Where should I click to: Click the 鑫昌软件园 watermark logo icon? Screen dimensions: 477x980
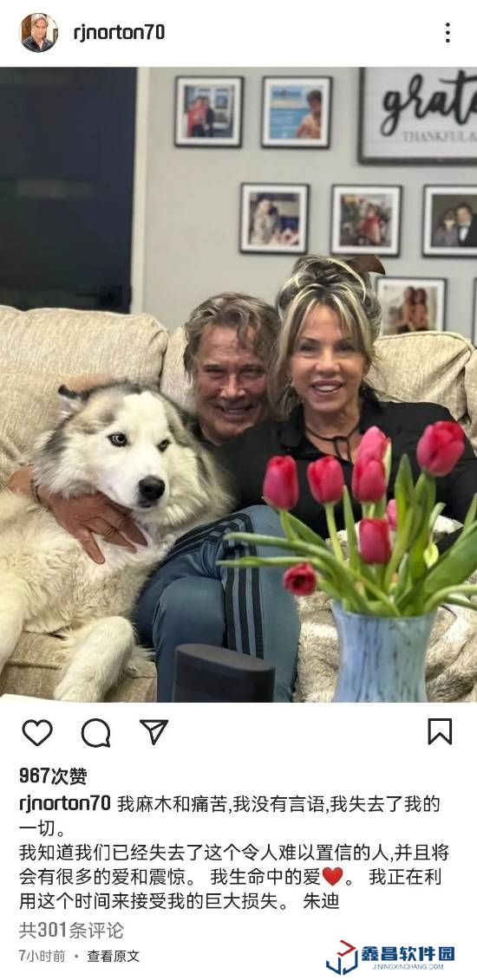[x=342, y=957]
